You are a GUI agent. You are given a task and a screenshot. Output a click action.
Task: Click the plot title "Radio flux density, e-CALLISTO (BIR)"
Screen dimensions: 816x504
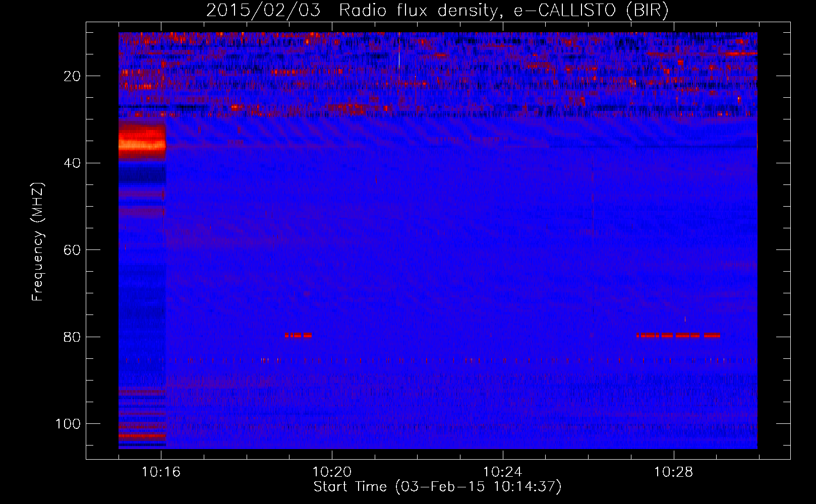coord(503,11)
